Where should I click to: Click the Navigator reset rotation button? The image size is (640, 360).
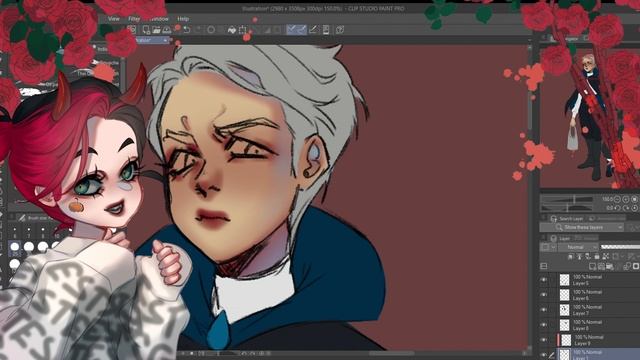[634, 208]
